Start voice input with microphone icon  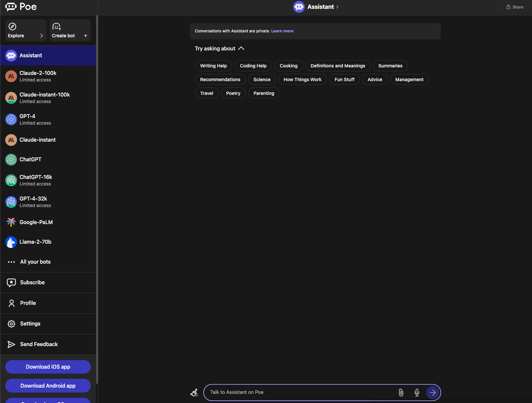coord(417,393)
